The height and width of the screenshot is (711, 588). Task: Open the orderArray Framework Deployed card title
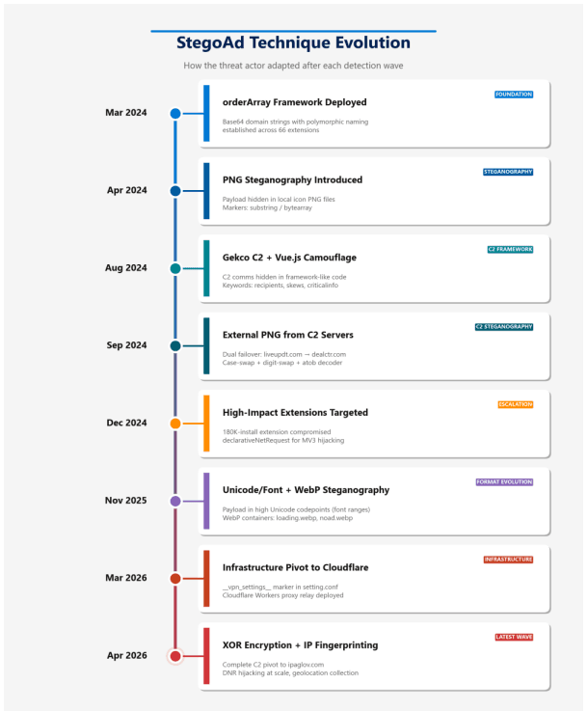tap(294, 102)
